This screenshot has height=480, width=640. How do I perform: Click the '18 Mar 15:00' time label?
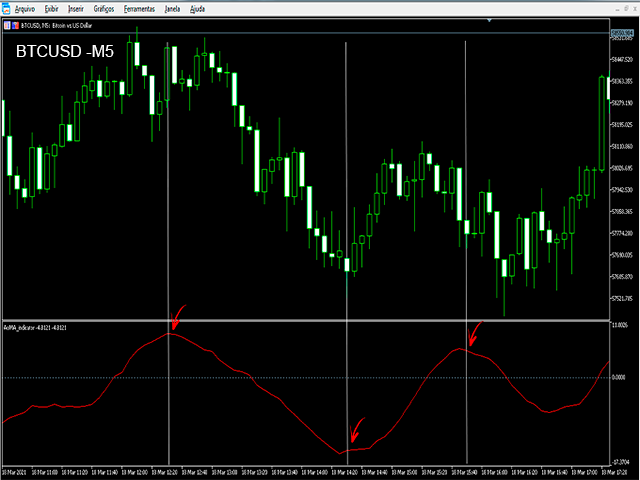pos(404,472)
